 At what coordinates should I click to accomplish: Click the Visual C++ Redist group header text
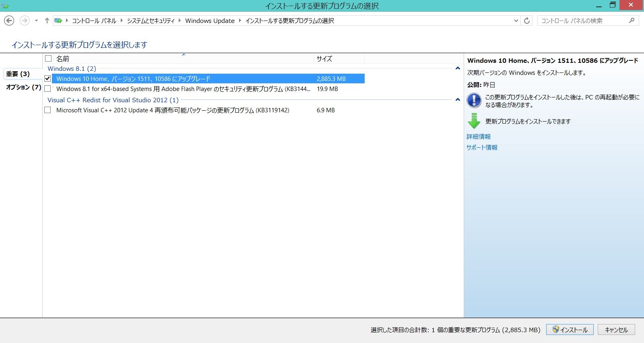[113, 100]
